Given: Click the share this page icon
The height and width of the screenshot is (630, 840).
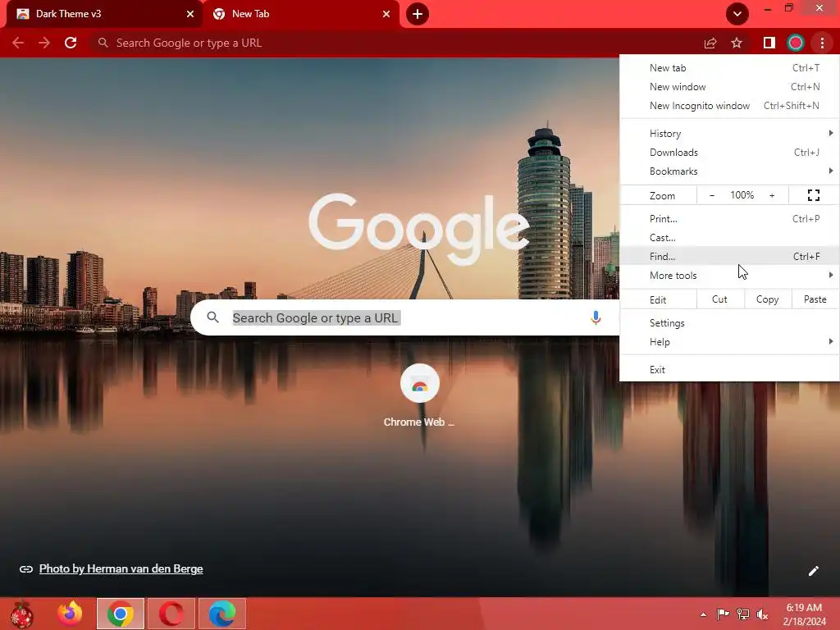Looking at the screenshot, I should point(710,43).
